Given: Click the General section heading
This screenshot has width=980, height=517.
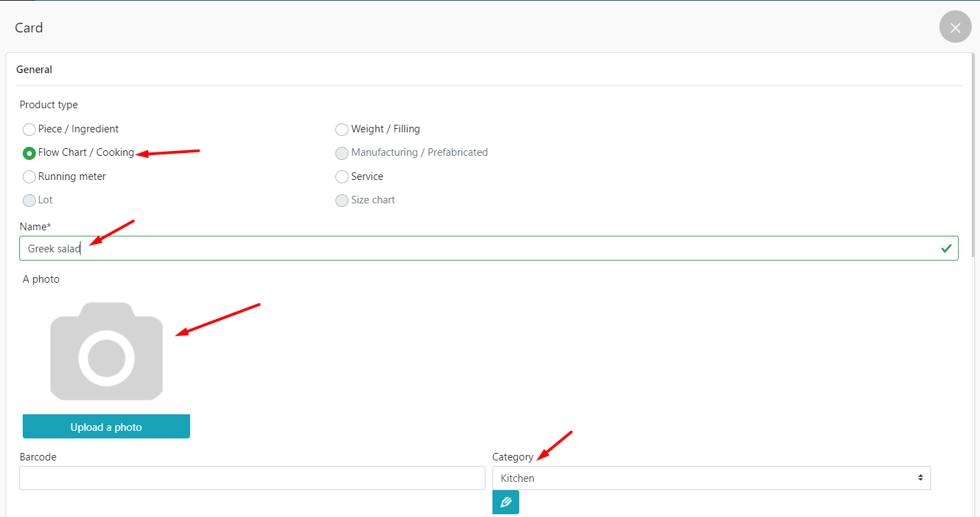Looking at the screenshot, I should [x=34, y=70].
